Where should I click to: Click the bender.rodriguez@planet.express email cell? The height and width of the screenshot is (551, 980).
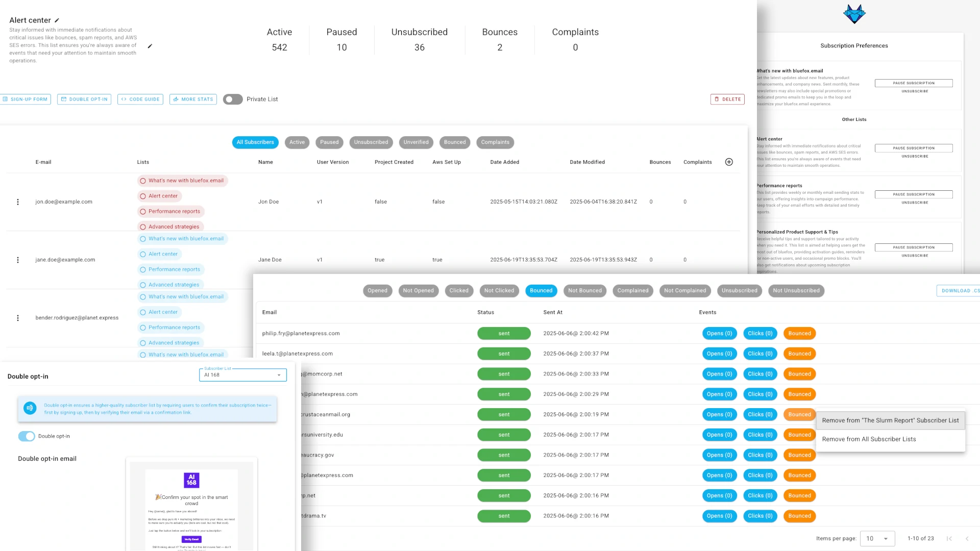click(x=76, y=317)
